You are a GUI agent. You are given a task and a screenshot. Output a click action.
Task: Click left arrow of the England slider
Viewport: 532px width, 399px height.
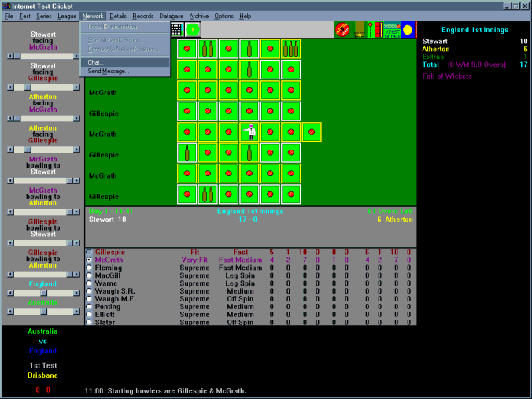tap(9, 292)
